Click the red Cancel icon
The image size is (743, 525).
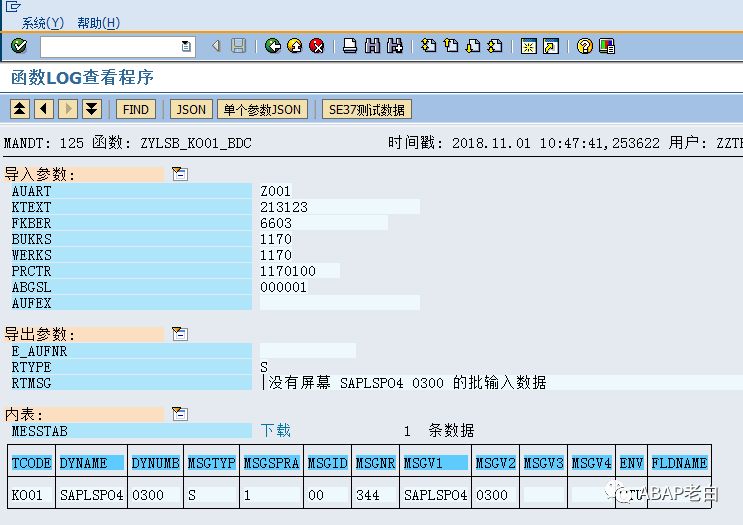pos(317,46)
